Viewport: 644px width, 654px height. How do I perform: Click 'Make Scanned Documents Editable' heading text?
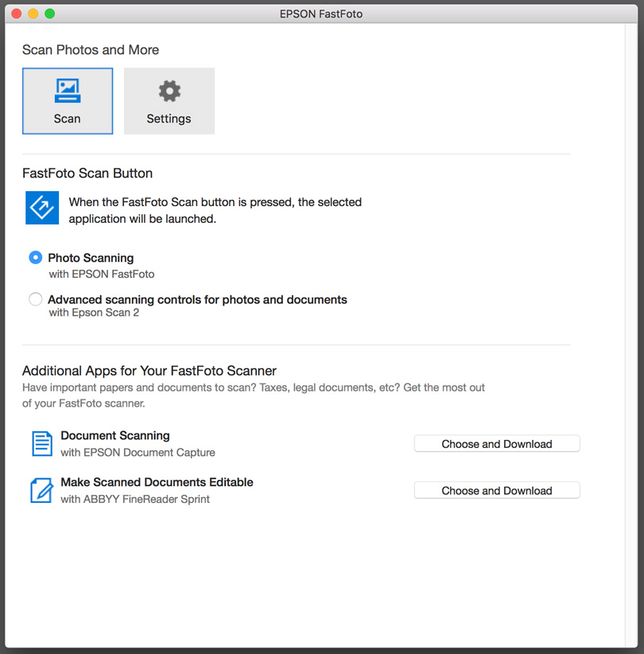157,482
